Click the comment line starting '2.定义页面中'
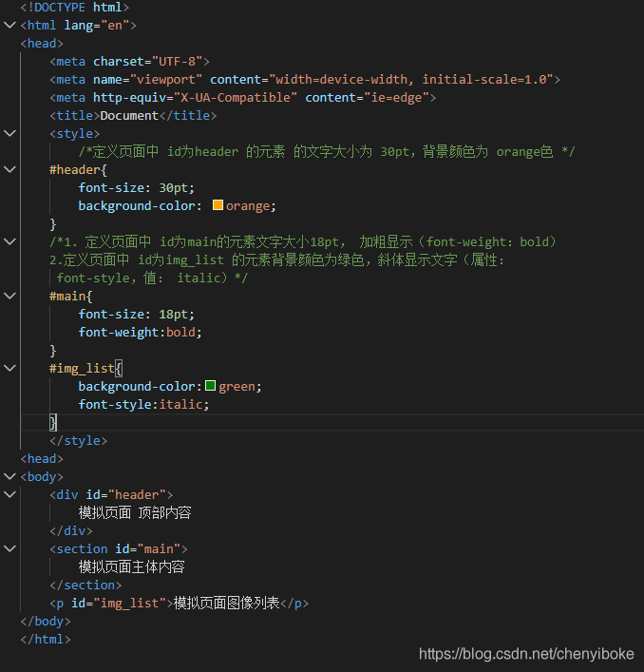644x672 pixels. [277, 260]
